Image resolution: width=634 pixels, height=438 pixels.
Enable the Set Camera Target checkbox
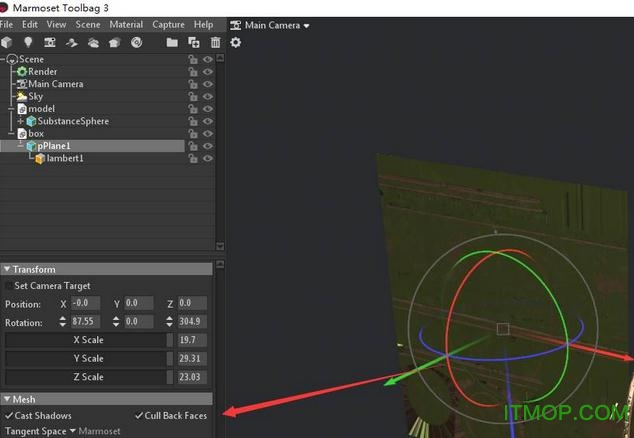click(x=9, y=286)
